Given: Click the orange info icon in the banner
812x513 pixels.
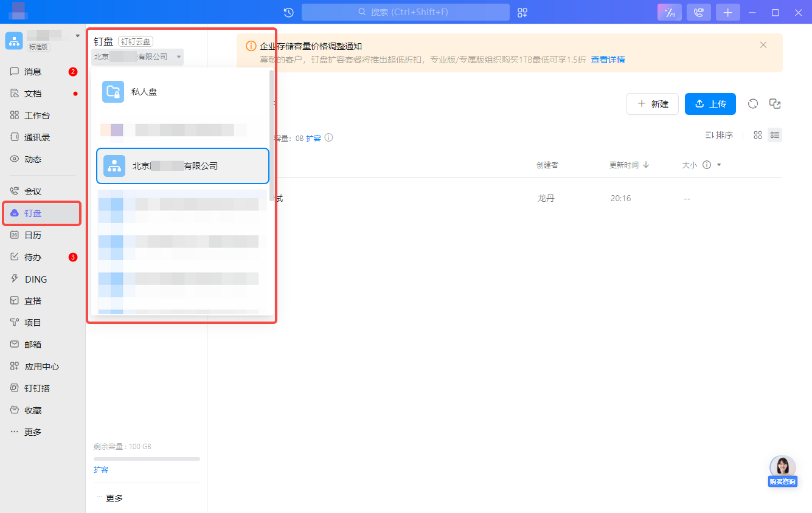Looking at the screenshot, I should [x=251, y=46].
